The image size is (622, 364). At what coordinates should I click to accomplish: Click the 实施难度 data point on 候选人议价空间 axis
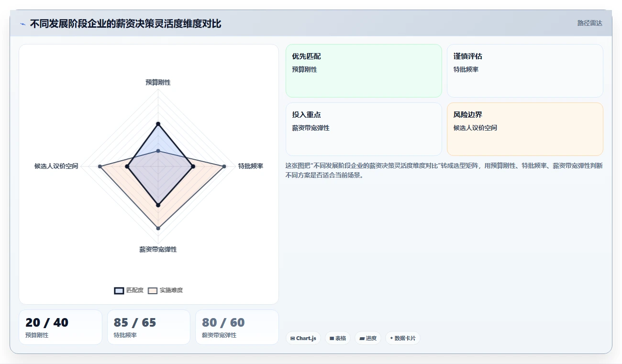pyautogui.click(x=100, y=166)
